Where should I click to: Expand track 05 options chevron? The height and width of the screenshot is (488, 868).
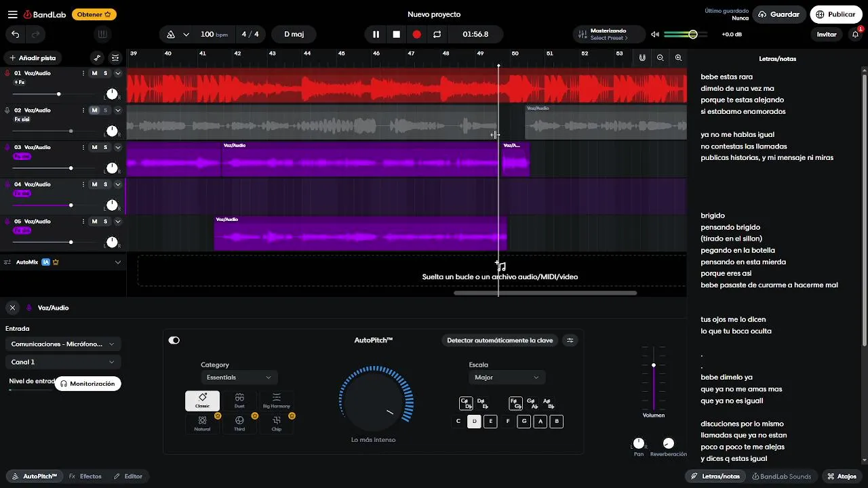click(x=118, y=222)
